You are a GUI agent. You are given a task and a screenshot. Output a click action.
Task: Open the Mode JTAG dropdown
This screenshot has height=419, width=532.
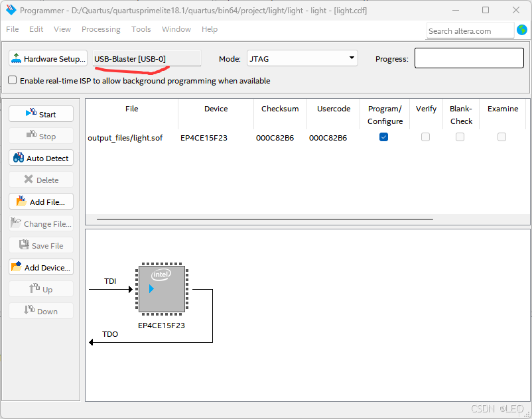(x=302, y=58)
